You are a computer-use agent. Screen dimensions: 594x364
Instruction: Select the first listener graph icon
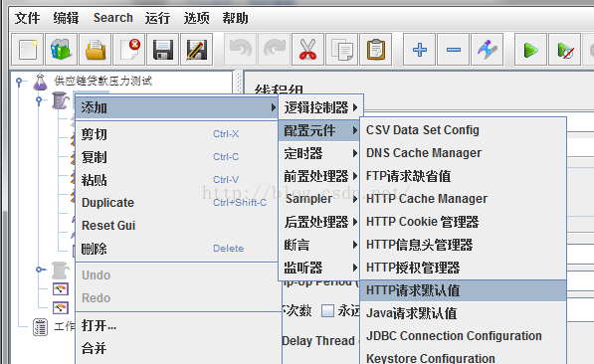click(x=61, y=289)
